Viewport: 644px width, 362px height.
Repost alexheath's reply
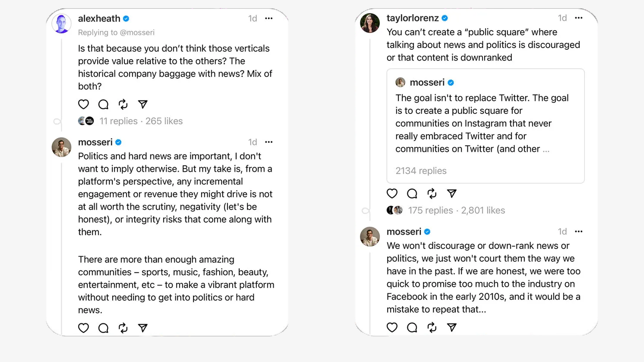tap(123, 105)
